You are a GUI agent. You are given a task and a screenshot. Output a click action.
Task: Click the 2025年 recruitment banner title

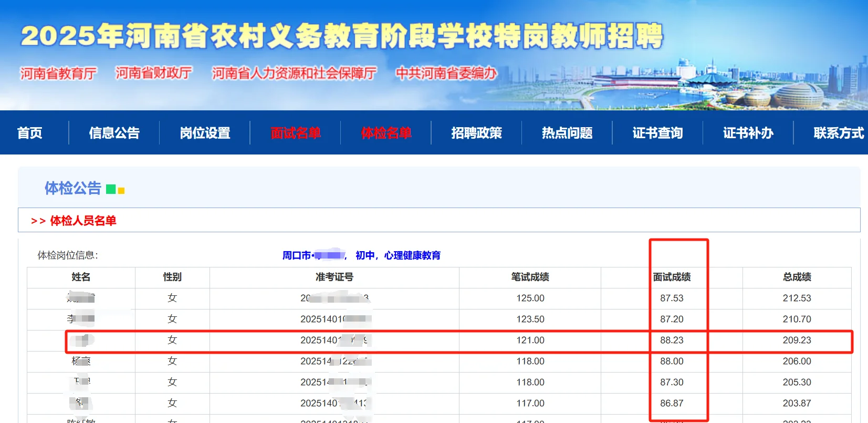tap(342, 36)
